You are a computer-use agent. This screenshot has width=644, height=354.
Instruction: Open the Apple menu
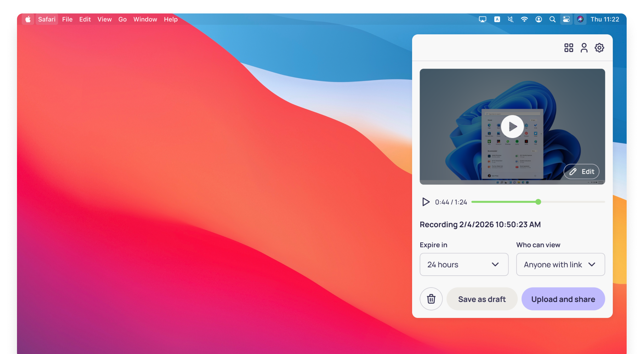[x=28, y=19]
